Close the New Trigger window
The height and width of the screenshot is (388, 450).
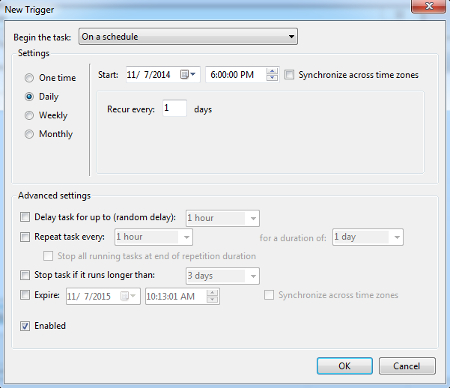[429, 6]
